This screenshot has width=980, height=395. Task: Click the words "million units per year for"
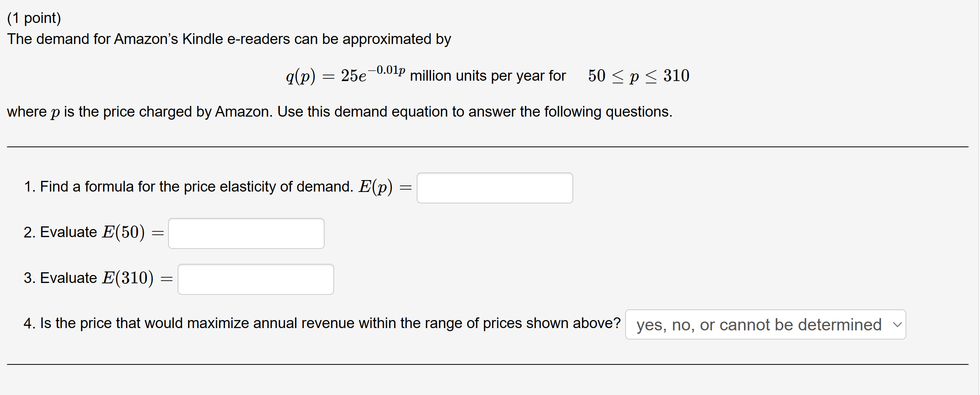coord(488,76)
